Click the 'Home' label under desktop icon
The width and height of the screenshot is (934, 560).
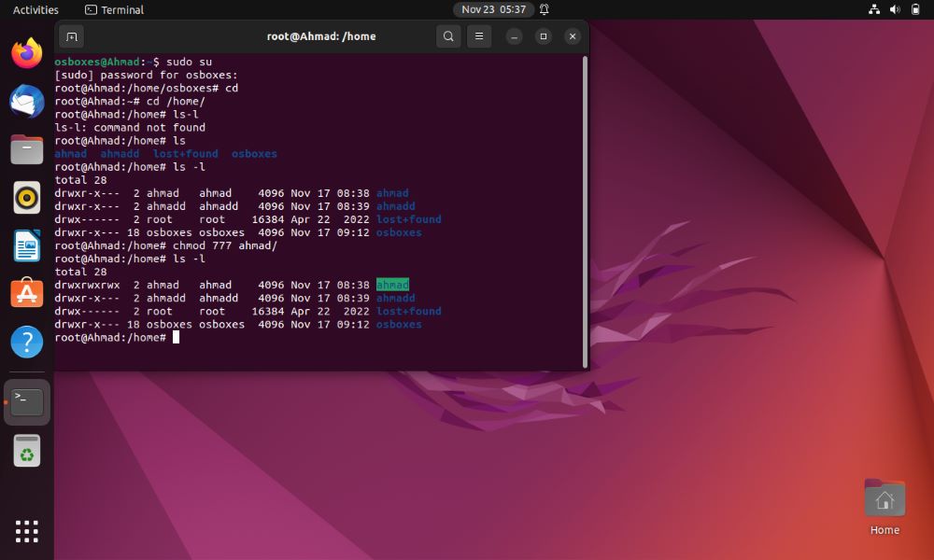[884, 530]
